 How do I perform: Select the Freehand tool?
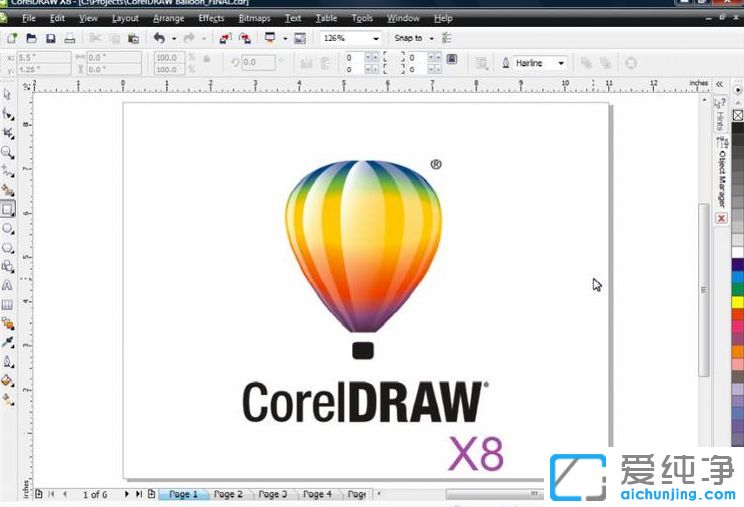click(7, 171)
